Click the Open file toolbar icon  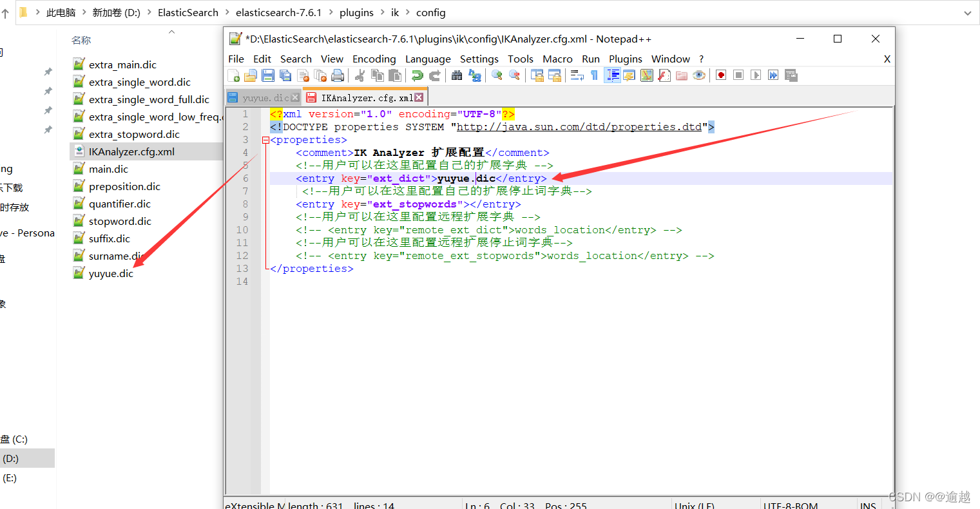251,75
